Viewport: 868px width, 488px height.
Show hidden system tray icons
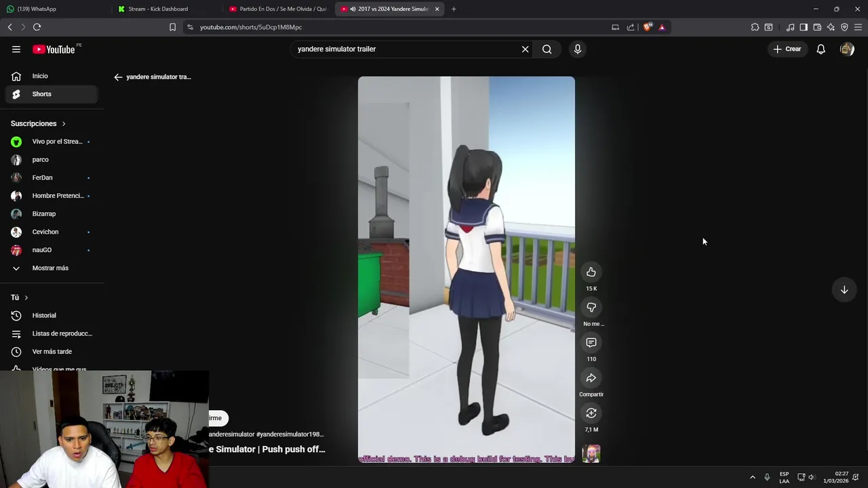[x=752, y=477]
